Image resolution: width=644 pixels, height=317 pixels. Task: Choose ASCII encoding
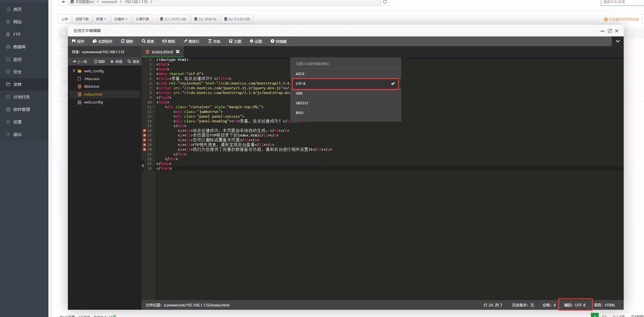pos(346,74)
